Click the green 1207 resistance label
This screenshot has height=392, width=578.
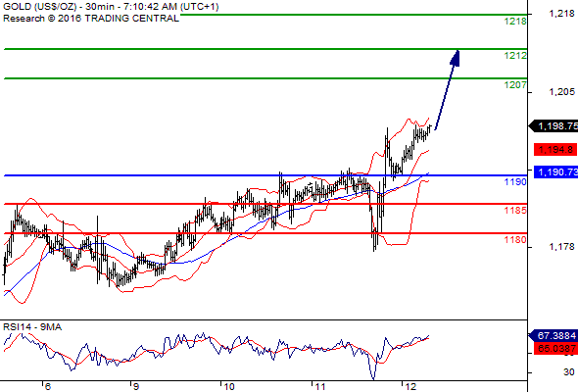pos(515,85)
